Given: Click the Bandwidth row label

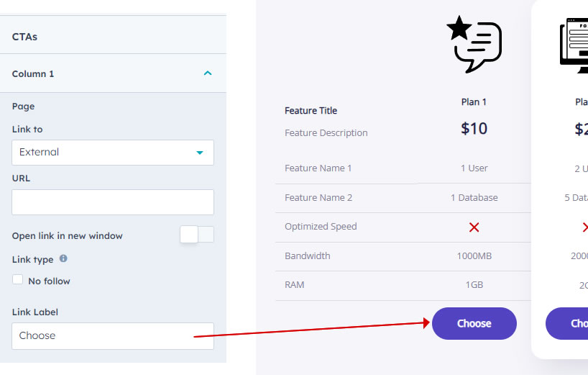Looking at the screenshot, I should [307, 256].
